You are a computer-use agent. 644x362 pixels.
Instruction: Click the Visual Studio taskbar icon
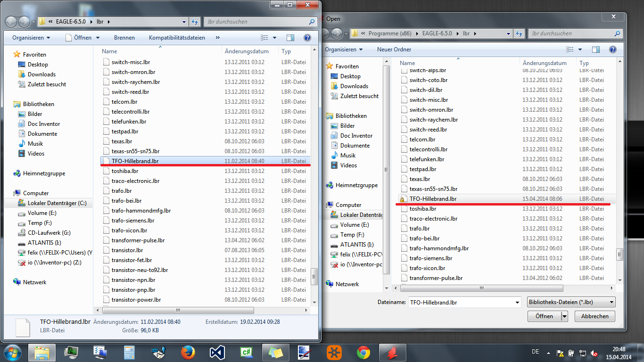[217, 352]
